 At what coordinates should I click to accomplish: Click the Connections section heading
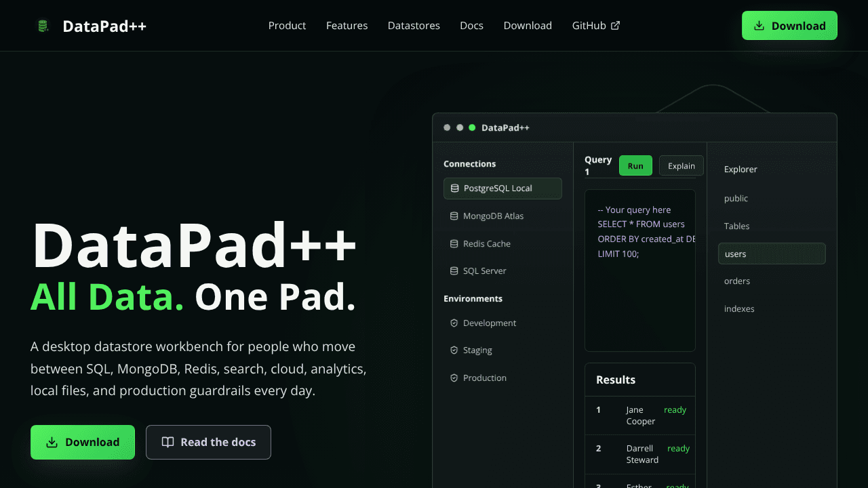469,164
